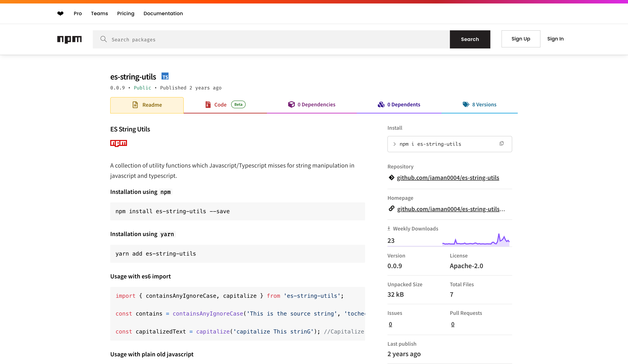Click the git repository diamond icon

point(391,177)
